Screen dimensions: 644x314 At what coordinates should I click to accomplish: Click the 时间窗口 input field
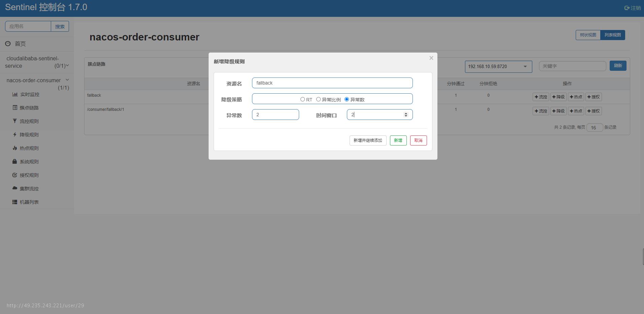click(380, 115)
